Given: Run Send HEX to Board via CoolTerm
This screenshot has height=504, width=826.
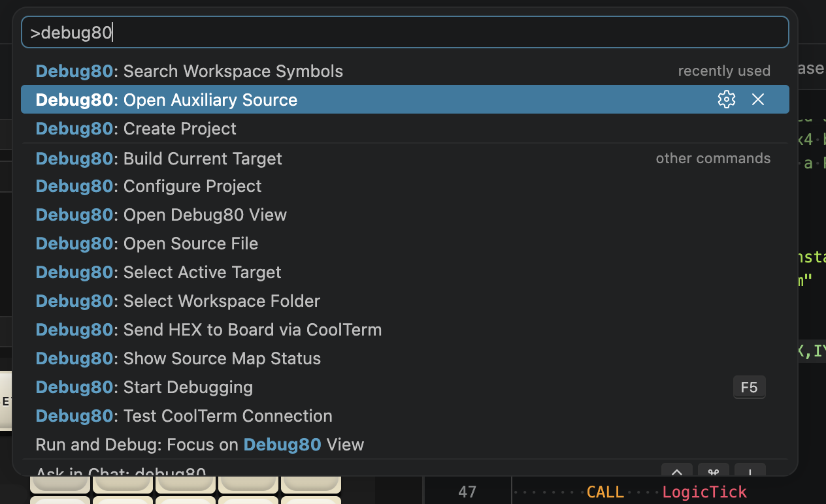Looking at the screenshot, I should coord(405,330).
